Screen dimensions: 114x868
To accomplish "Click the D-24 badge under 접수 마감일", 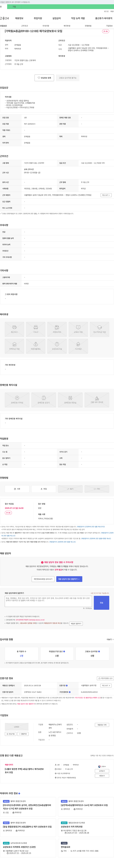I will 8,513.
